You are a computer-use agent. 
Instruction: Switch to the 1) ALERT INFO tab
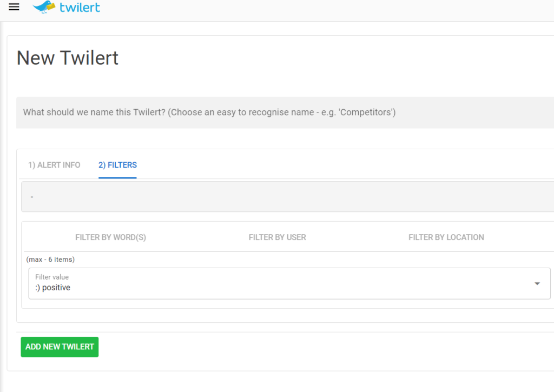tap(54, 165)
